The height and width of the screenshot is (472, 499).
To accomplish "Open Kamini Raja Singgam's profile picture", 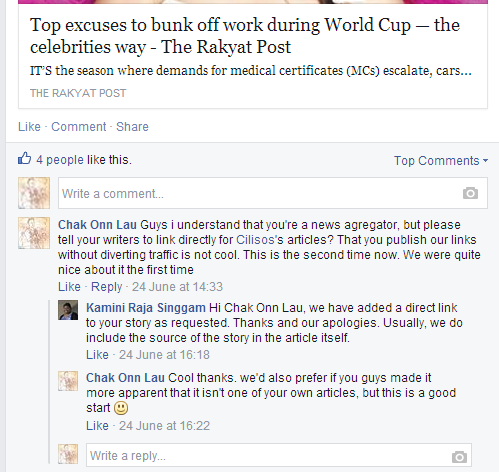I will point(68,310).
